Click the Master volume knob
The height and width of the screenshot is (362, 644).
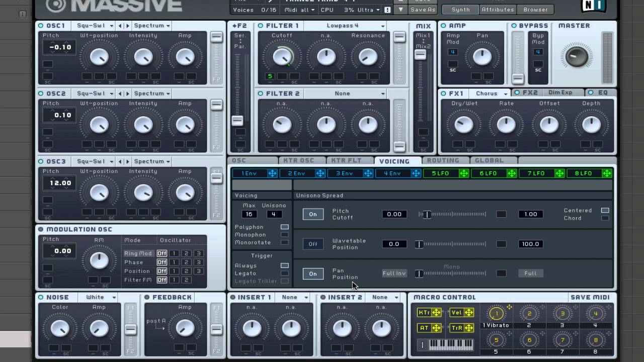pos(577,56)
